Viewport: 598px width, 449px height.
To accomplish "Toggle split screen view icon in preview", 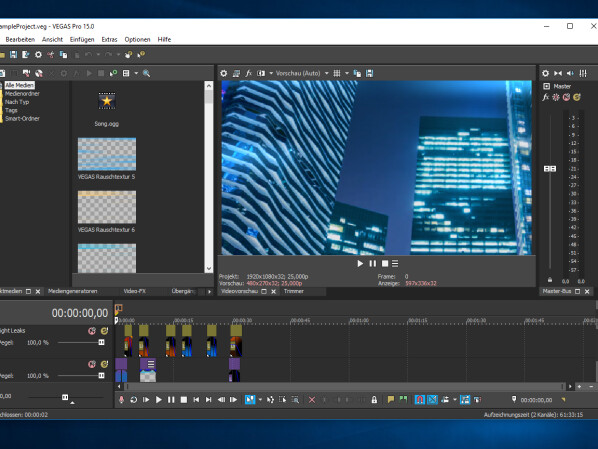I will pyautogui.click(x=261, y=73).
